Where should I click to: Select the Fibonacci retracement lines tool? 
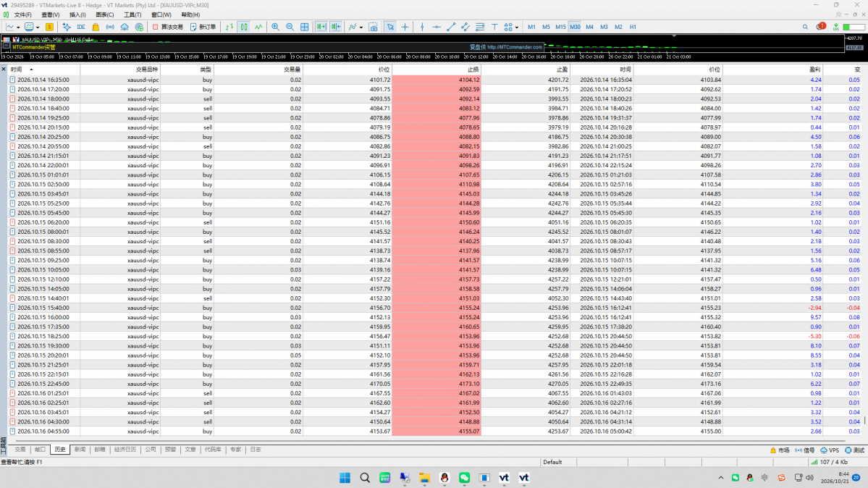pos(480,27)
